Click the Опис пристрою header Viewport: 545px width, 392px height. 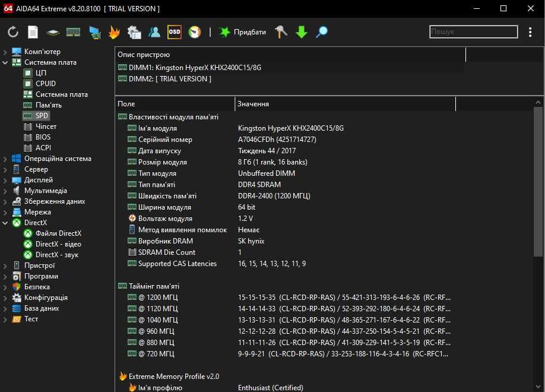290,55
